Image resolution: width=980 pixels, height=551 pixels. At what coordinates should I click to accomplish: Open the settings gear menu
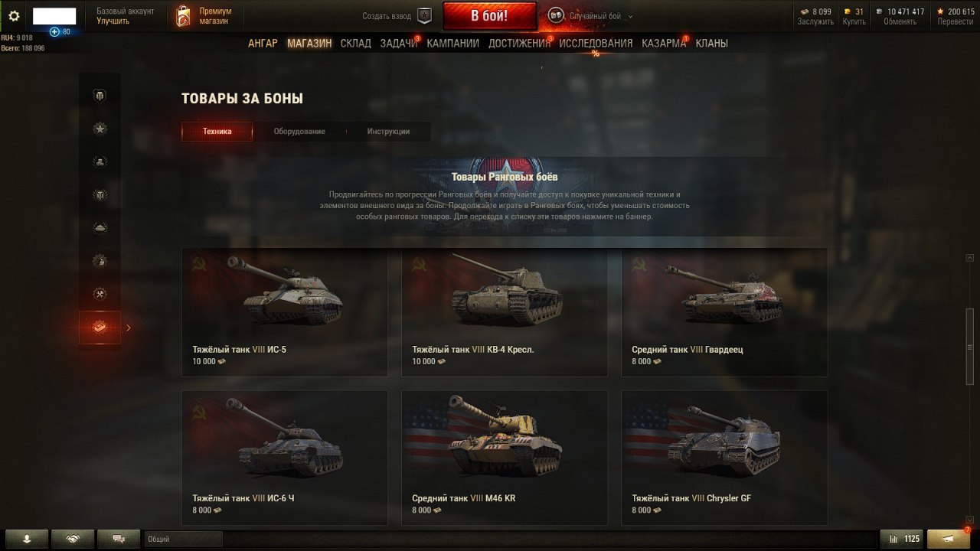pyautogui.click(x=14, y=16)
